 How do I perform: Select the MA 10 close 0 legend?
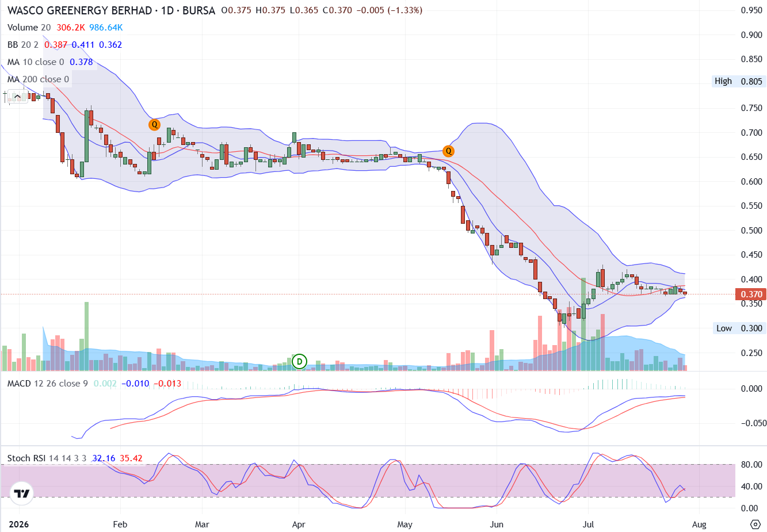click(36, 62)
